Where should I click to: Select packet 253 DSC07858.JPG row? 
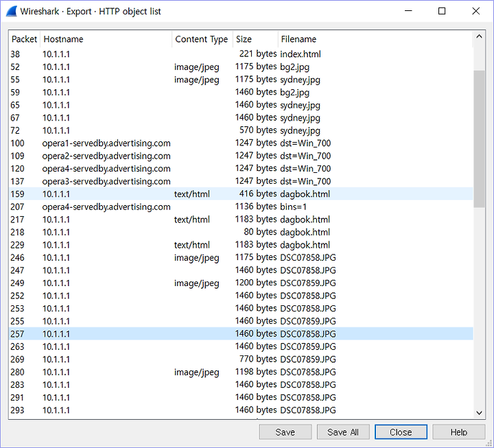(x=241, y=309)
